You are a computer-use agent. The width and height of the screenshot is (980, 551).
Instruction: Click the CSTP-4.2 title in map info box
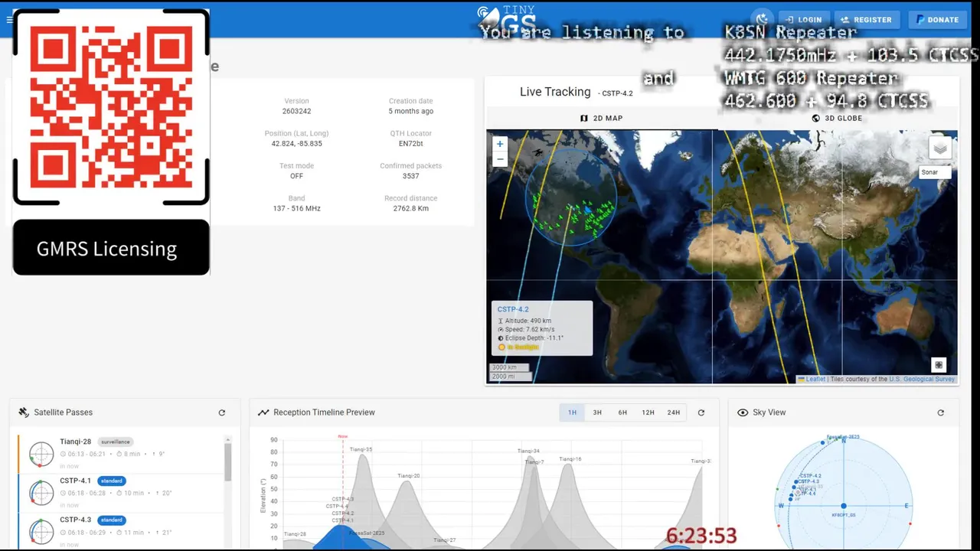513,309
